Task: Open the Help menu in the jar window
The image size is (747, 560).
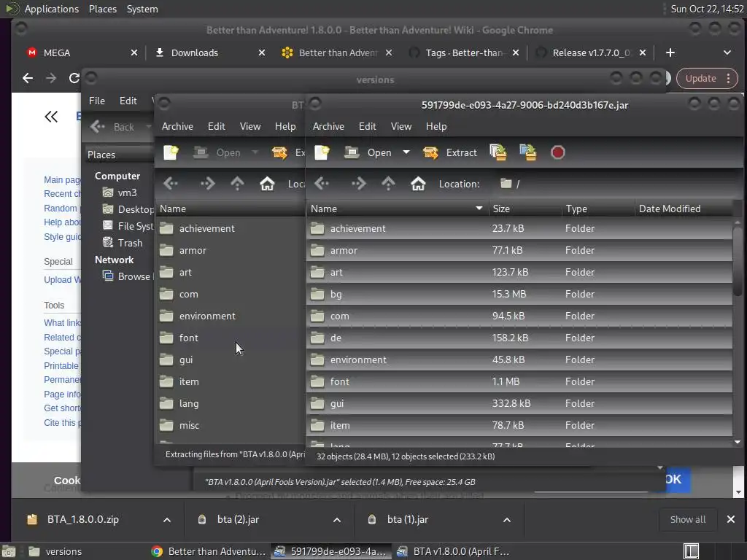Action: click(436, 126)
